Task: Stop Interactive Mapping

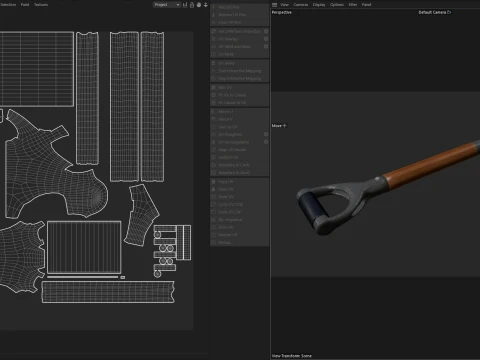Action: click(x=240, y=78)
